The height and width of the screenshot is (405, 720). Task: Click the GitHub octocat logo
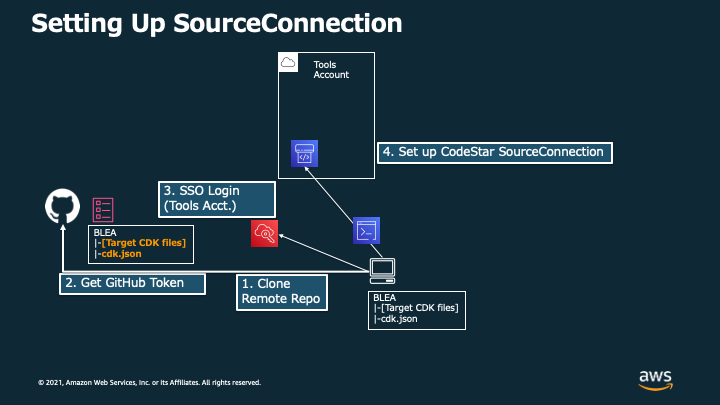click(62, 206)
